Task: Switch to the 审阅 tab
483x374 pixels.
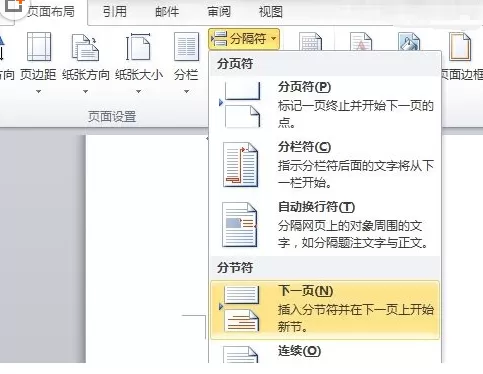Action: pos(219,12)
